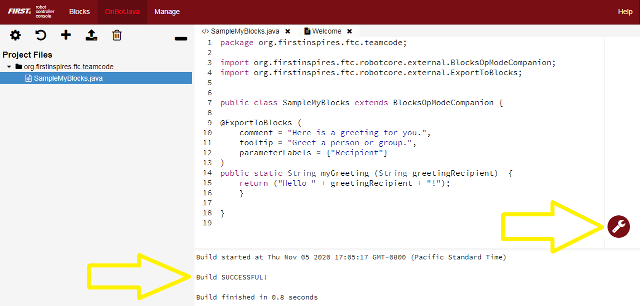The width and height of the screenshot is (644, 306).
Task: Open the Manage page
Action: pyautogui.click(x=167, y=12)
